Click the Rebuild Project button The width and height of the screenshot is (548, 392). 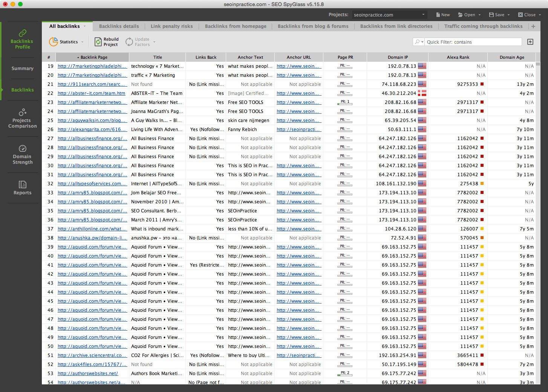click(x=106, y=42)
